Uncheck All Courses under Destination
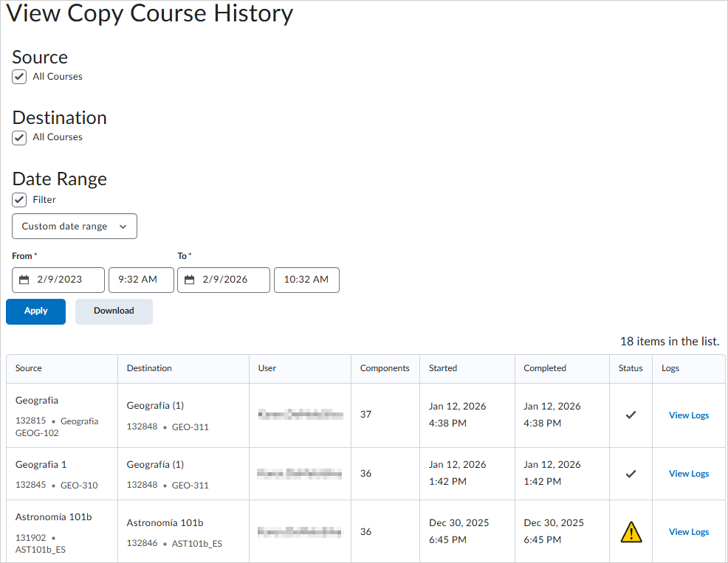Image resolution: width=728 pixels, height=563 pixels. [x=18, y=137]
